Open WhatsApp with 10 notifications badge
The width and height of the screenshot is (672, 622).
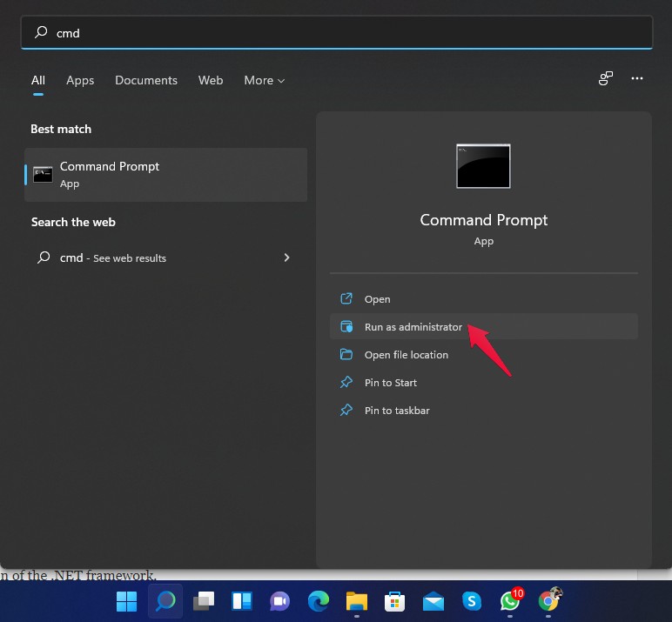(510, 601)
